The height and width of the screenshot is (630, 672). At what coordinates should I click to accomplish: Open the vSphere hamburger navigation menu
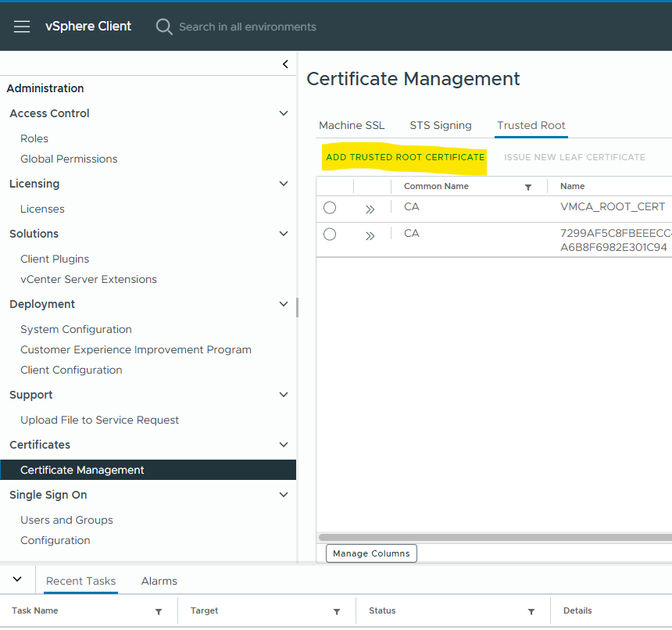pyautogui.click(x=21, y=26)
